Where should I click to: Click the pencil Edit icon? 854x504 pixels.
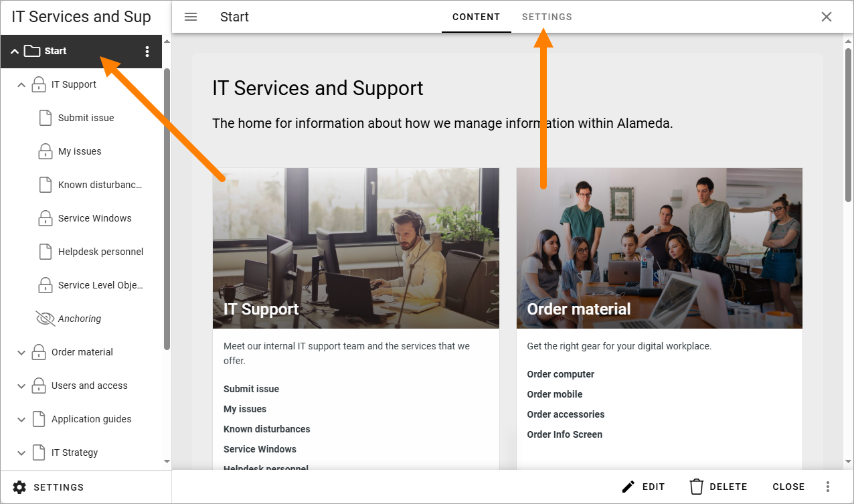point(628,487)
